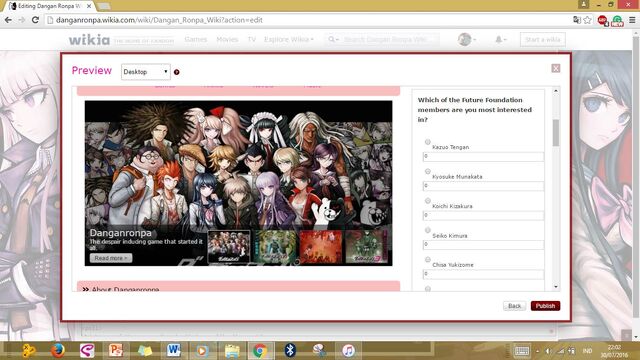Reload the page with browser refresh icon
640x360 pixels.
click(35, 20)
